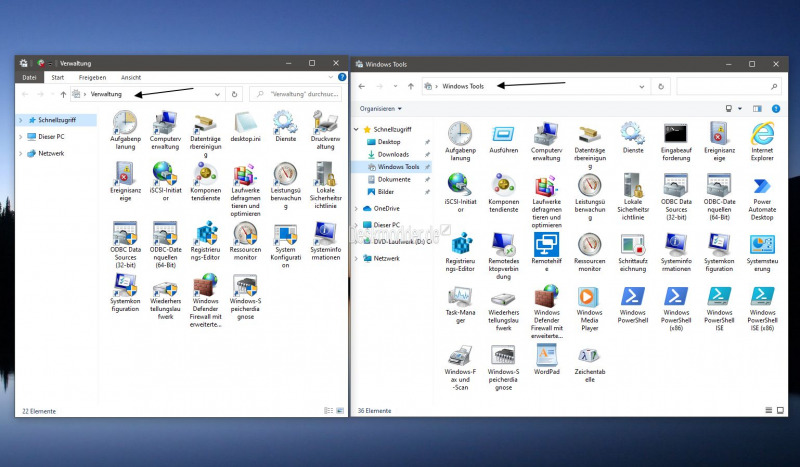Open the Druckverwaltung icon

point(325,130)
